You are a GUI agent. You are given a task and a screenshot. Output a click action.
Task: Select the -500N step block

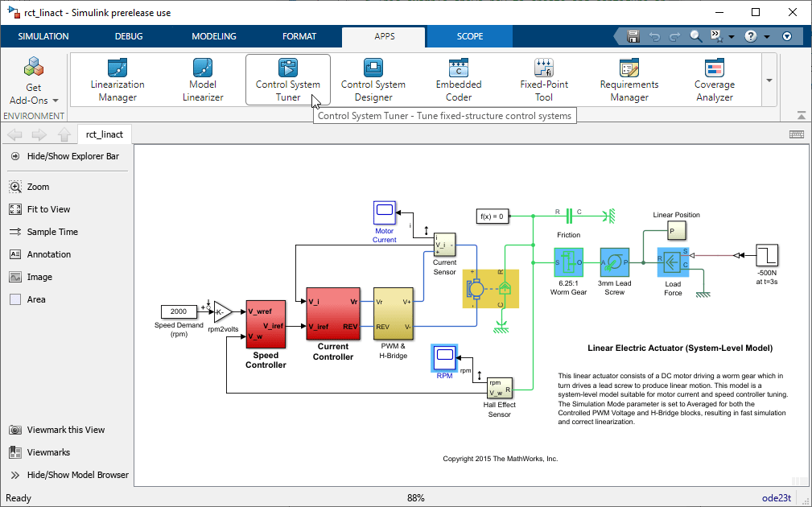766,255
